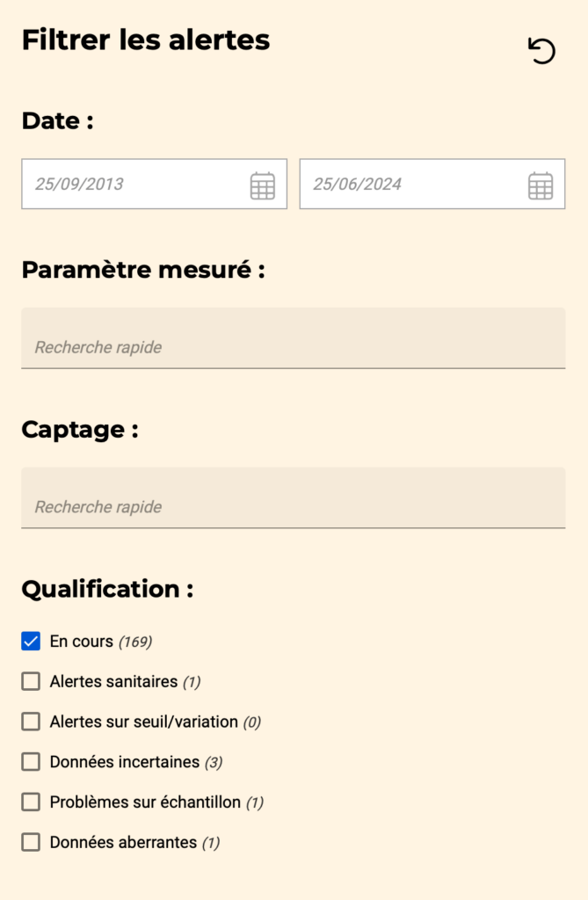
Task: Click the "Problèmes sur échantillon" label text
Action: click(x=145, y=802)
